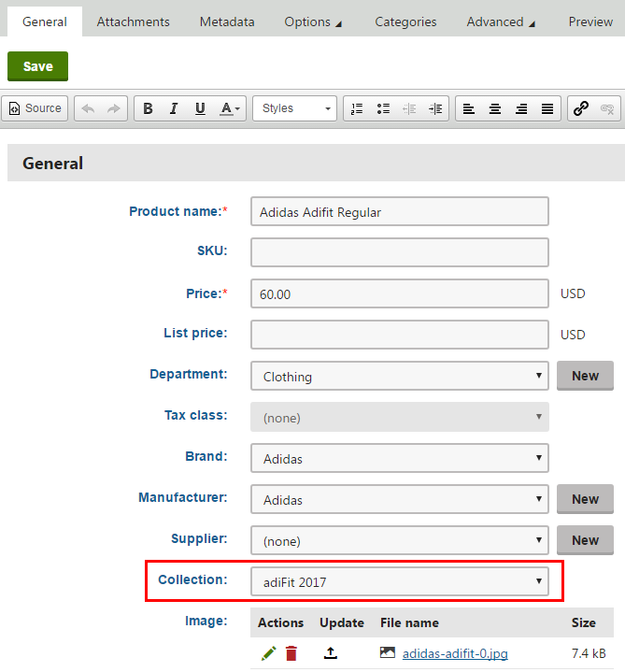The width and height of the screenshot is (625, 672).
Task: Insert a link
Action: (581, 108)
